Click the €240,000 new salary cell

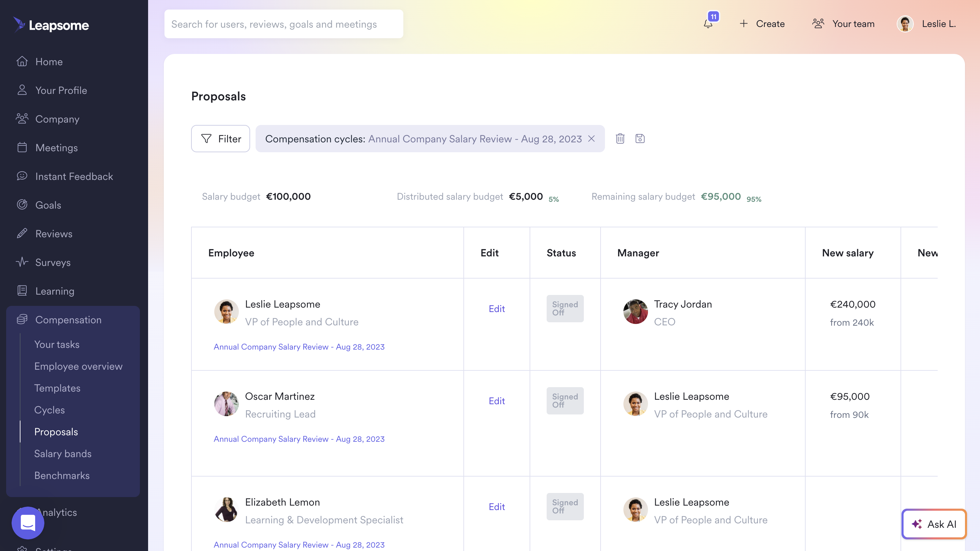click(853, 304)
